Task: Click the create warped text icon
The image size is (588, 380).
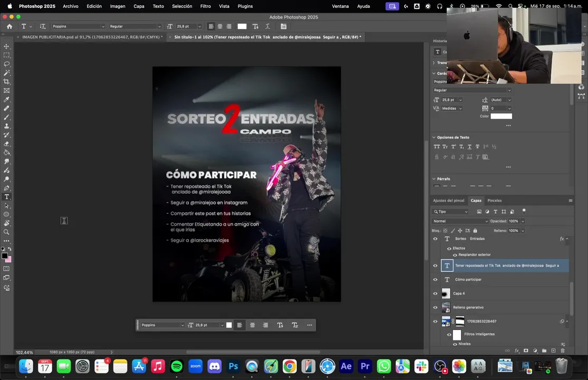Action: [268, 26]
